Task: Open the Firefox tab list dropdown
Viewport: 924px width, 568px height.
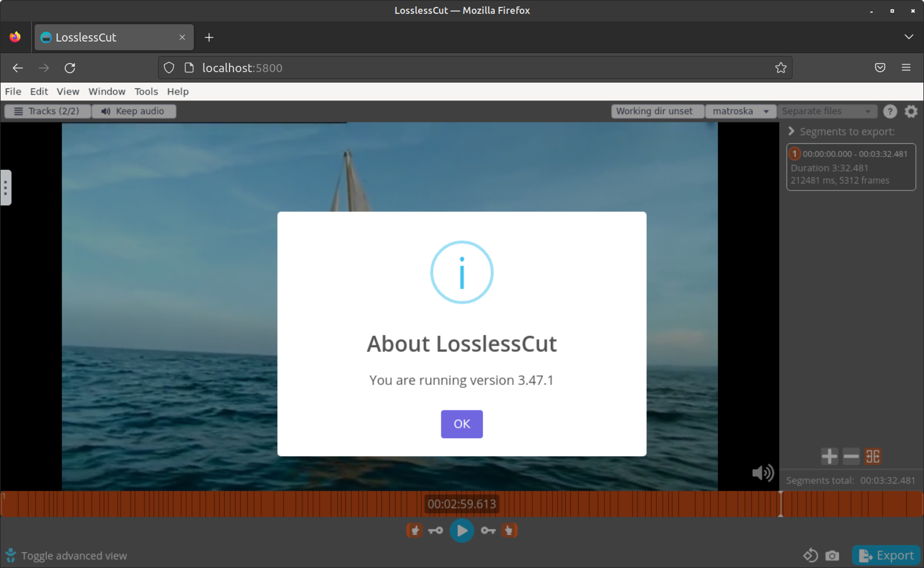Action: point(909,36)
